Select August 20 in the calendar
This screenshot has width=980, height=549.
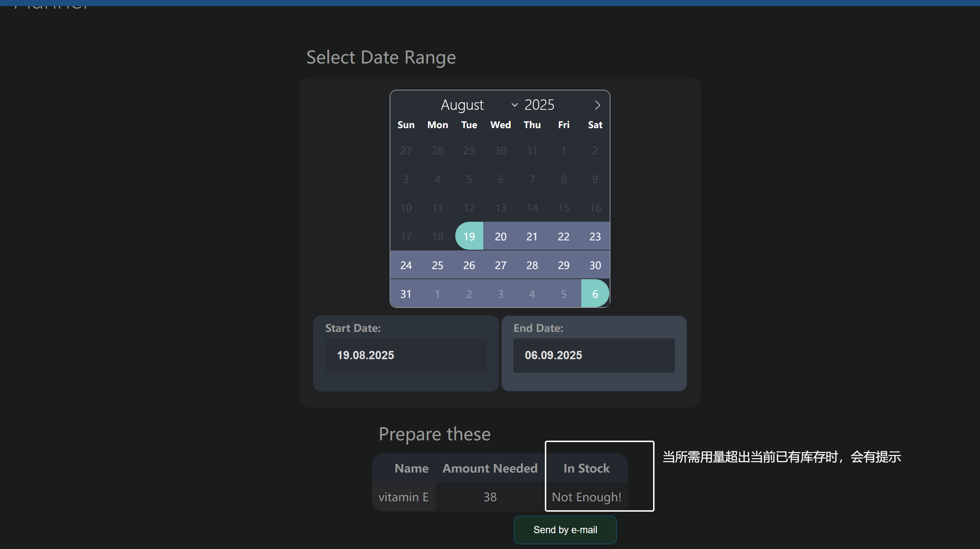(500, 236)
